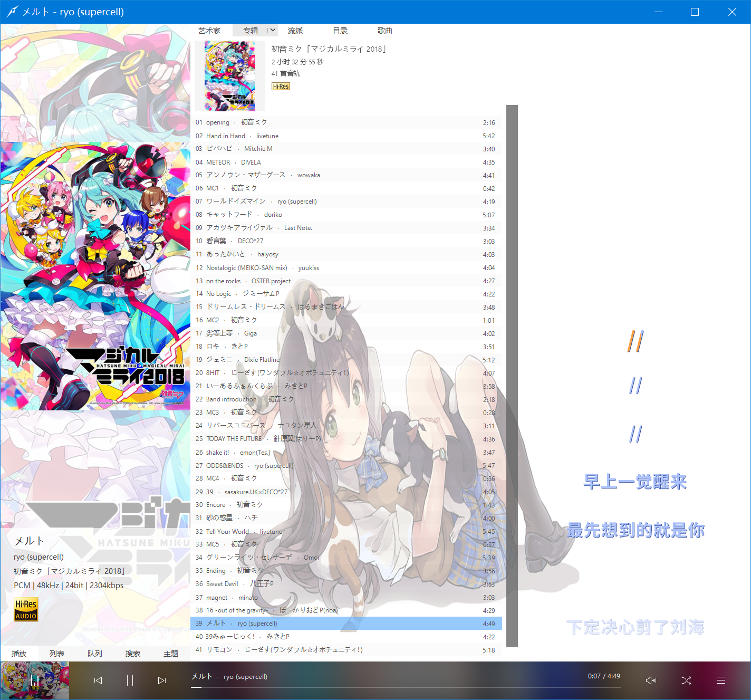Open the hamburger menu in the playback bar
The height and width of the screenshot is (700, 751).
[x=721, y=680]
